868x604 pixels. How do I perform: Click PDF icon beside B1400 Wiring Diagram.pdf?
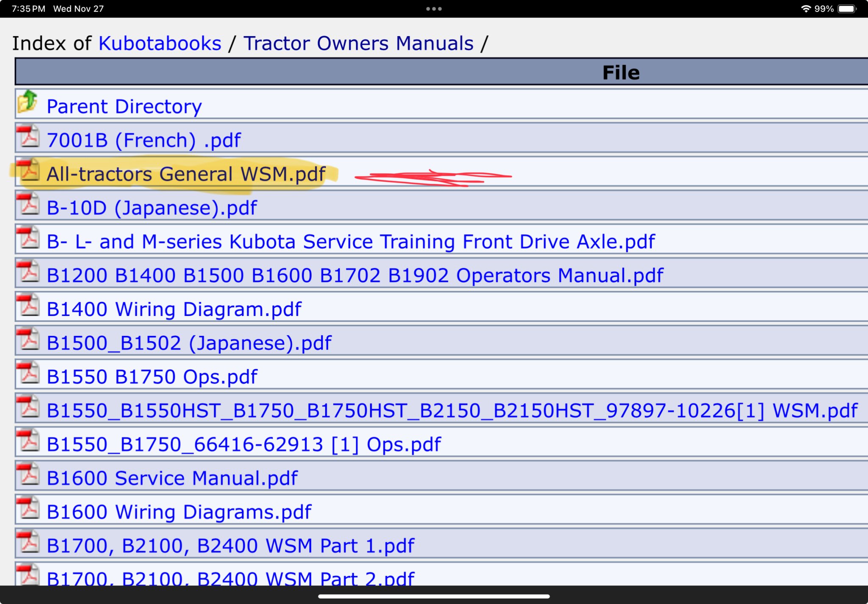28,305
